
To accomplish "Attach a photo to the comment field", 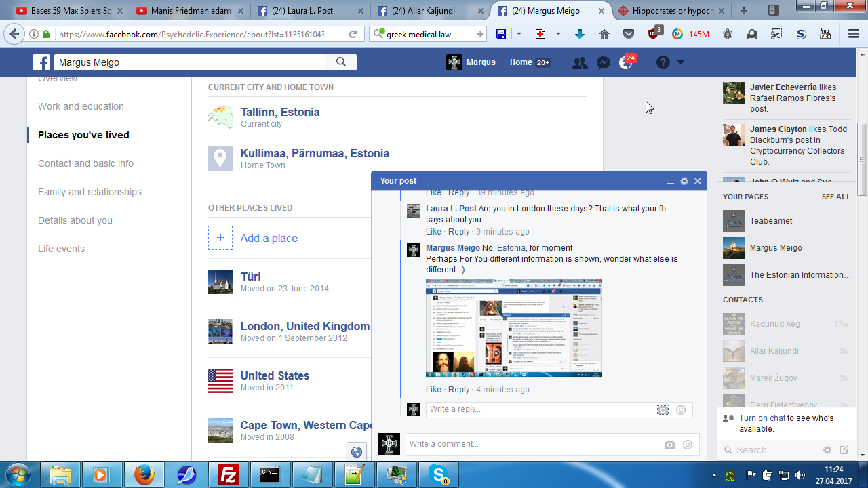I will tap(669, 445).
